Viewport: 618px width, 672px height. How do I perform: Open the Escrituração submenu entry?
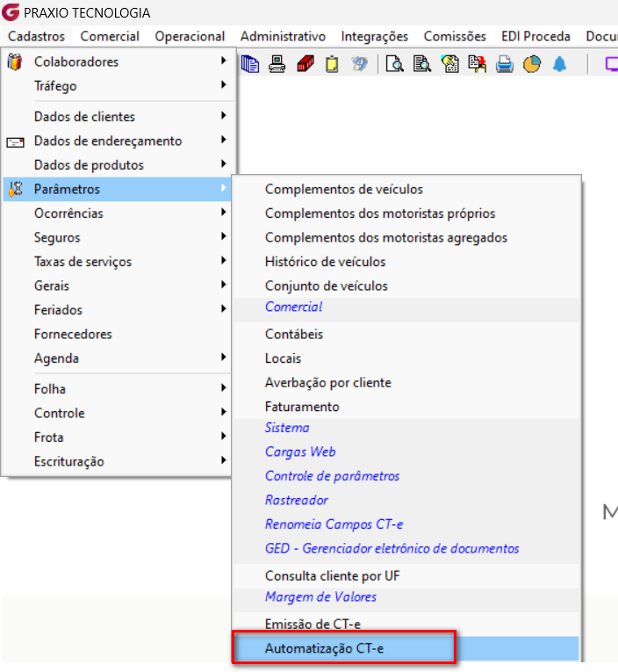[x=117, y=461]
